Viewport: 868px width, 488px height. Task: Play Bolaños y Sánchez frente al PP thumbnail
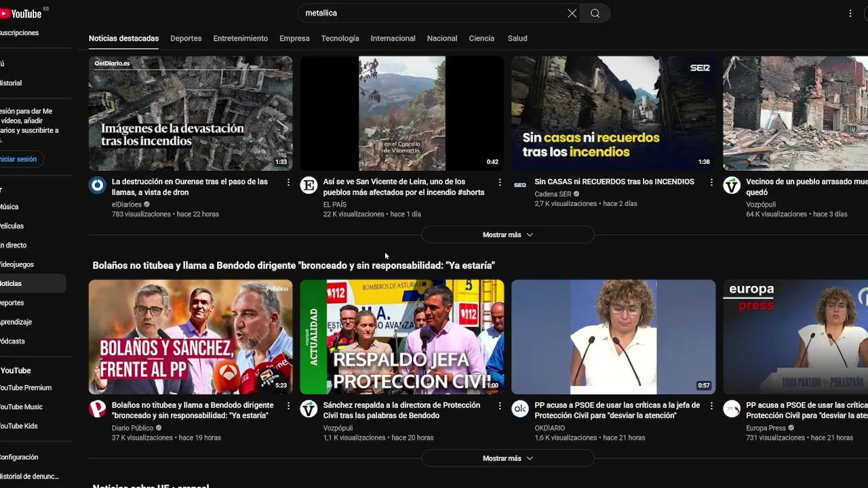click(x=191, y=337)
